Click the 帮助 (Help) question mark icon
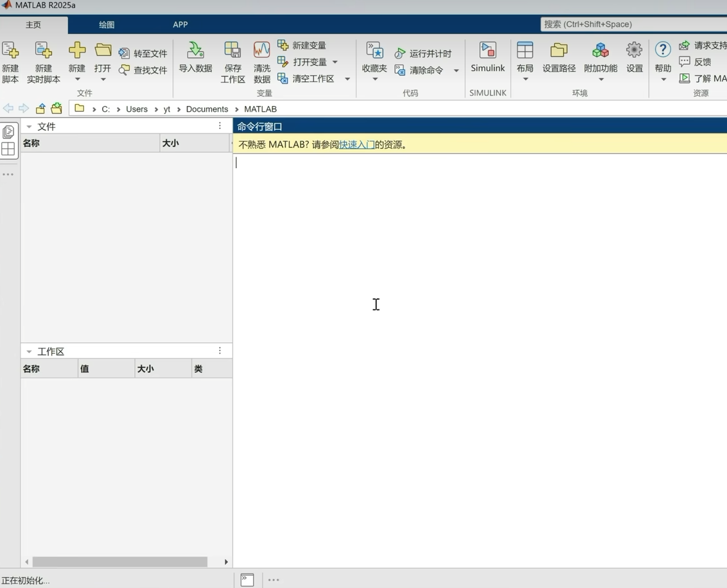 pyautogui.click(x=663, y=49)
